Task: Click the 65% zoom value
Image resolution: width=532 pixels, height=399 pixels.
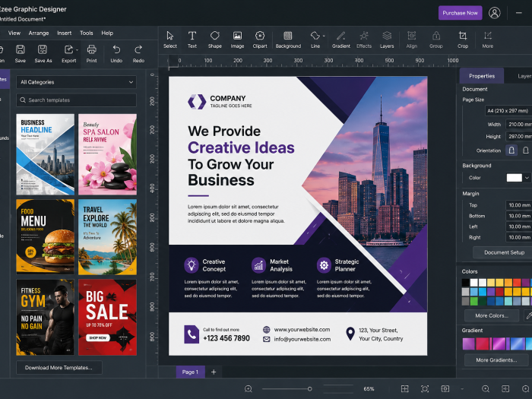Action: pos(369,389)
